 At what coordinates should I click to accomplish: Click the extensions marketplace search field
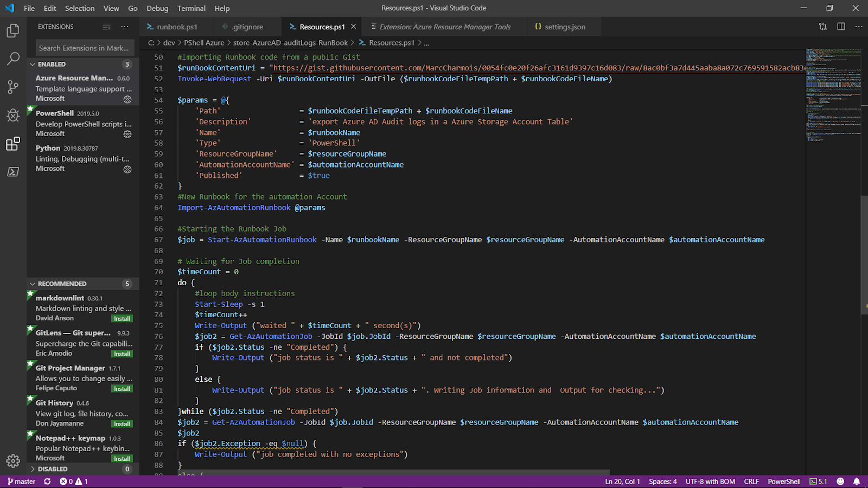[84, 48]
